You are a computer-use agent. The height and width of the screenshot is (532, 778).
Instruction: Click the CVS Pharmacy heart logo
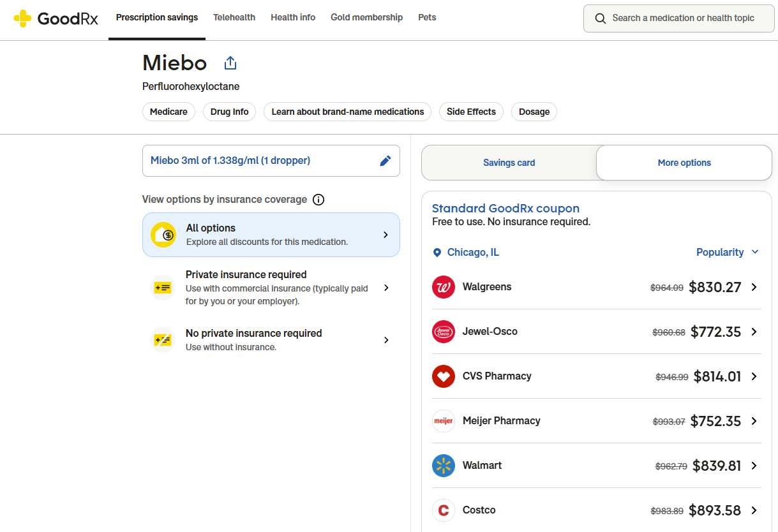pyautogui.click(x=443, y=376)
